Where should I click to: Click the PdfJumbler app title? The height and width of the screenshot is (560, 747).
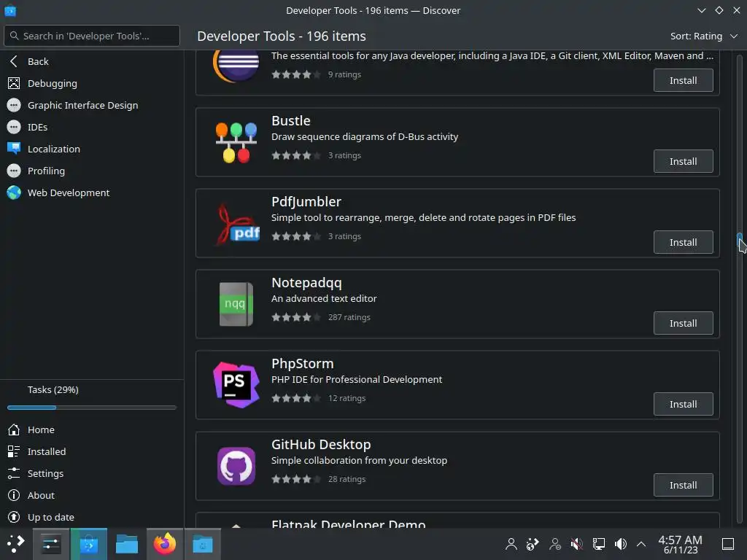[x=306, y=202]
